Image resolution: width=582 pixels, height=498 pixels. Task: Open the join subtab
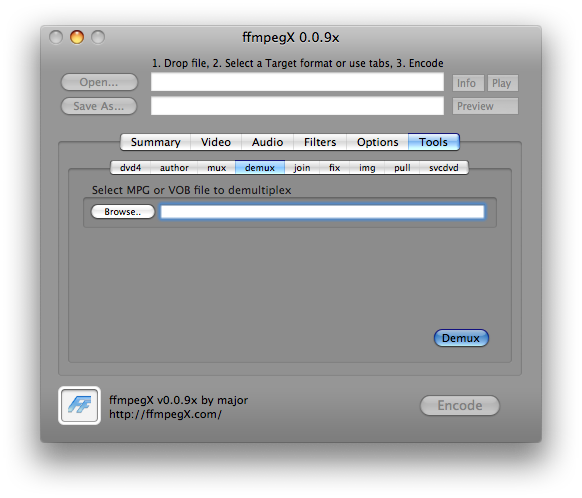click(302, 168)
